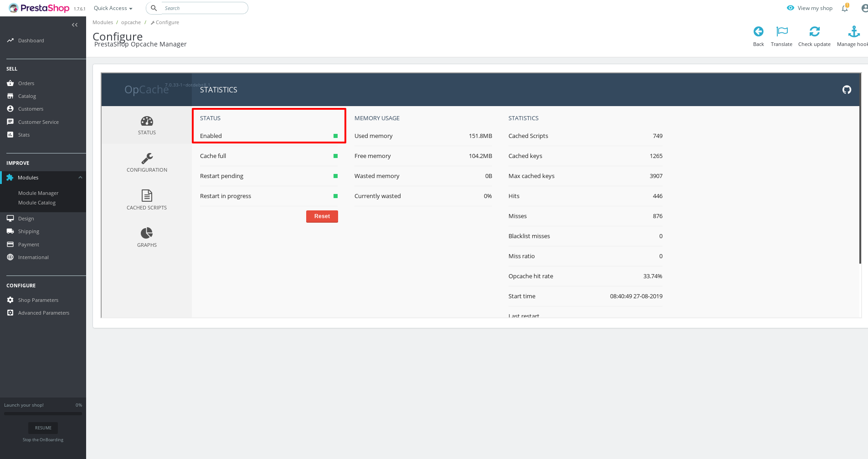The image size is (868, 459).
Task: Select the Graphs pie chart tab
Action: (147, 238)
